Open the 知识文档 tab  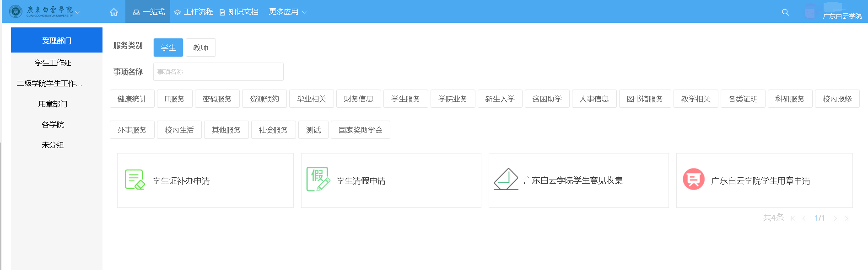coord(239,12)
